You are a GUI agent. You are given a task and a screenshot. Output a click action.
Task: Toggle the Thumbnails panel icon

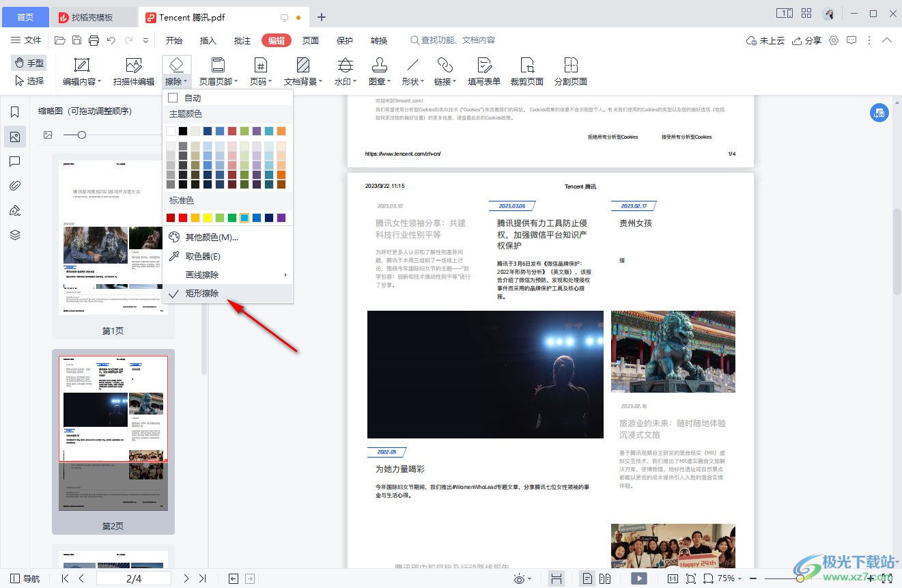[x=15, y=137]
